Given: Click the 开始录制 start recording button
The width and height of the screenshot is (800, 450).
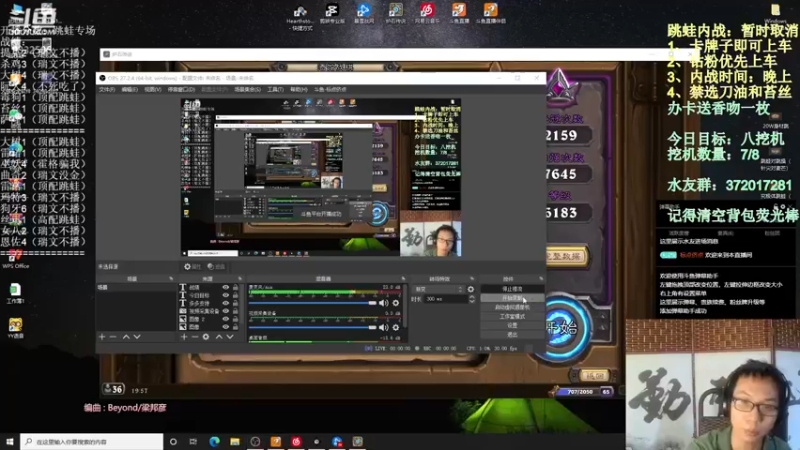Looking at the screenshot, I should pyautogui.click(x=512, y=298).
